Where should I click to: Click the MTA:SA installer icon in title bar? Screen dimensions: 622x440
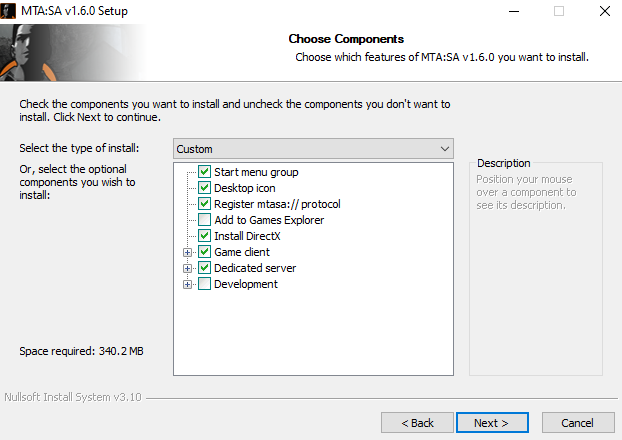10,12
